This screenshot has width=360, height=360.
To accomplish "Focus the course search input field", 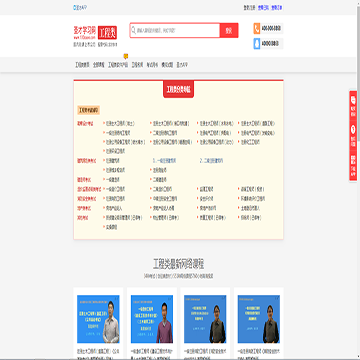I will point(175,30).
